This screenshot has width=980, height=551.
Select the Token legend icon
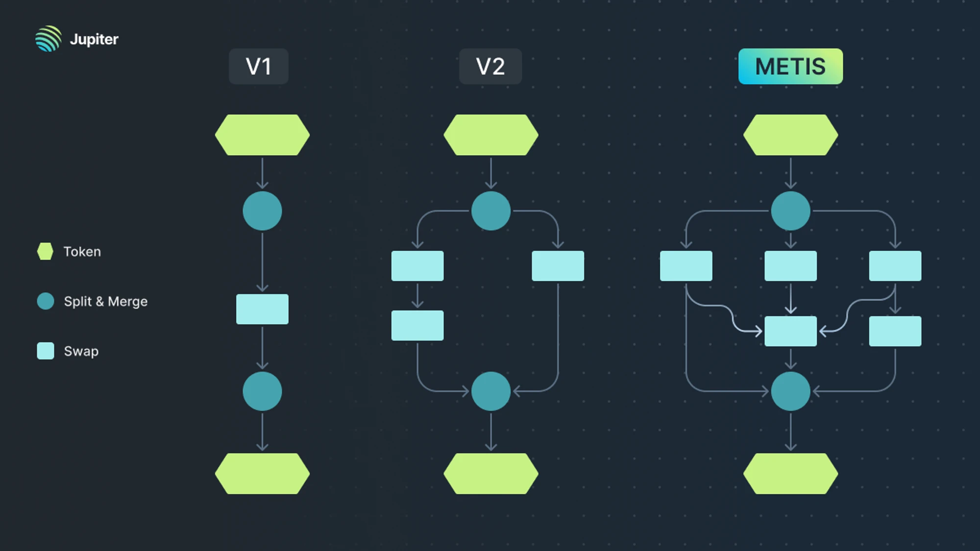pos(44,251)
